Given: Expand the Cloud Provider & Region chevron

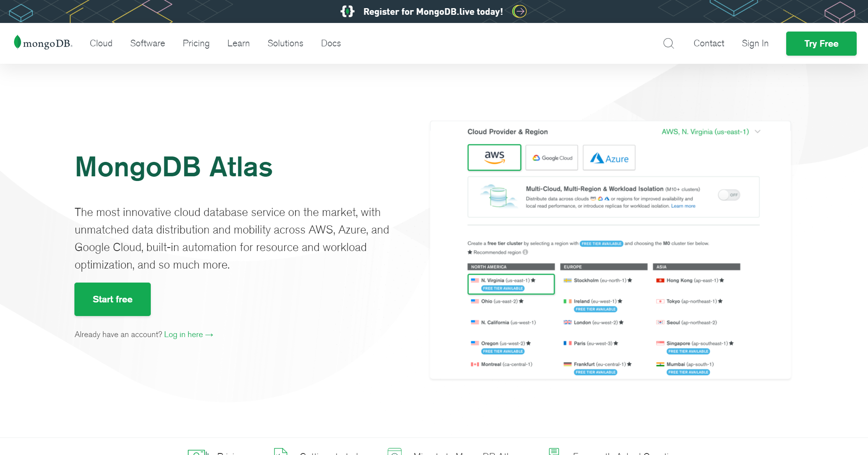Looking at the screenshot, I should [x=757, y=132].
